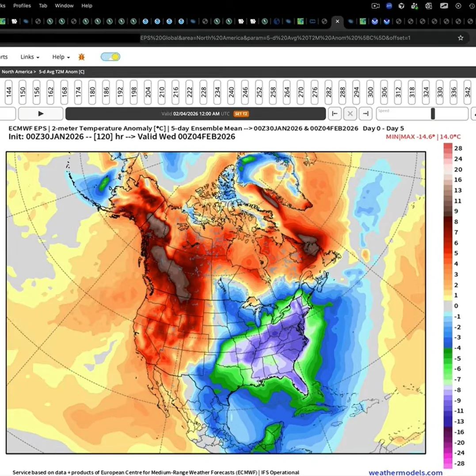Image resolution: width=476 pixels, height=476 pixels.
Task: Select forecast hour 276
Action: [x=315, y=92]
